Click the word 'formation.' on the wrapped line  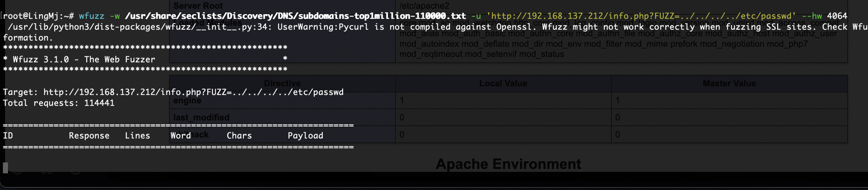pos(28,38)
